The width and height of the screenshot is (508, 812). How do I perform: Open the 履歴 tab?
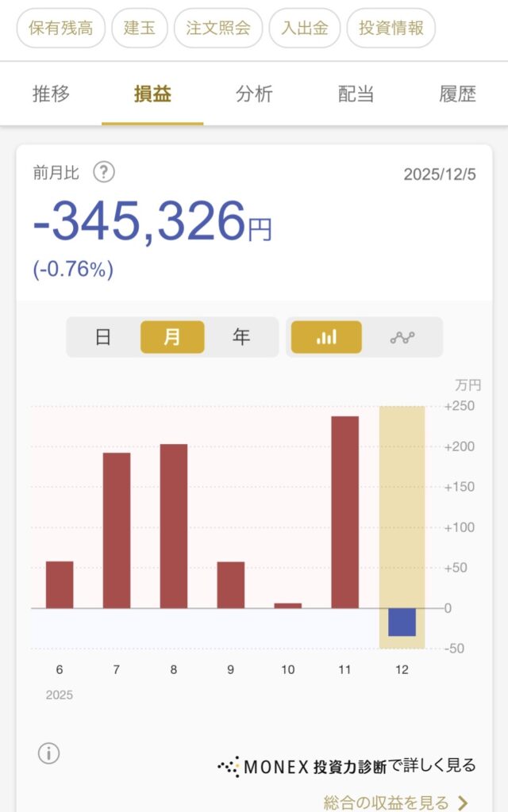tap(457, 94)
